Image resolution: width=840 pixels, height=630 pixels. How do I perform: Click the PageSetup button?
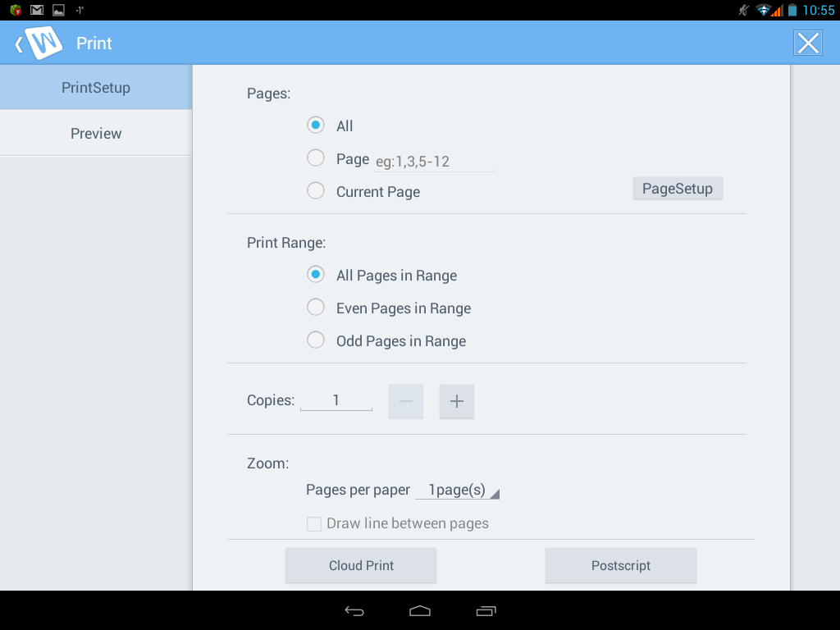pyautogui.click(x=678, y=189)
